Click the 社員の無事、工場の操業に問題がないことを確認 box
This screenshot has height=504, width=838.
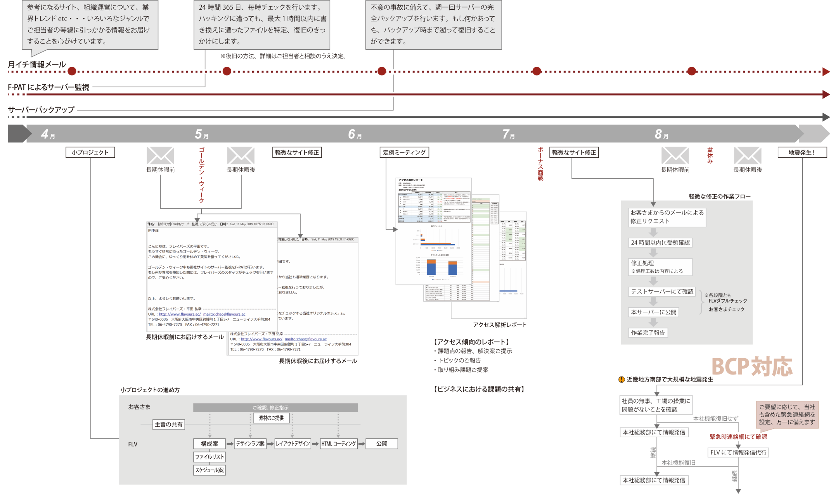point(656,405)
